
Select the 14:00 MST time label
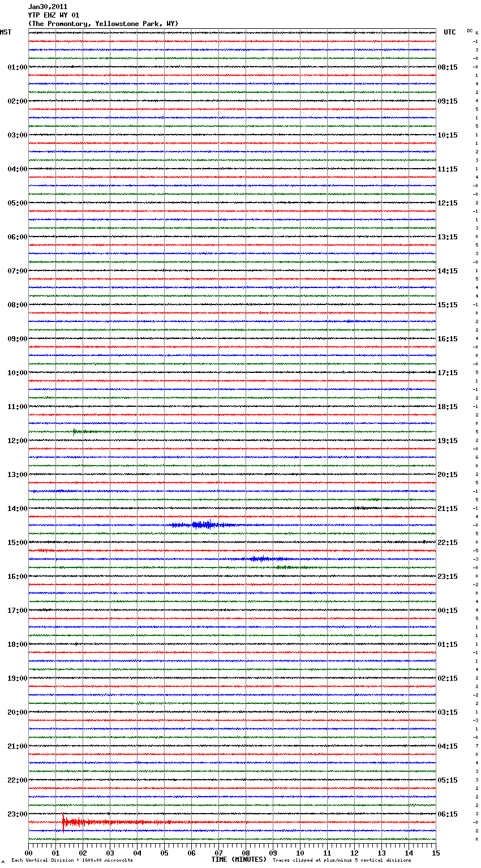click(x=17, y=509)
